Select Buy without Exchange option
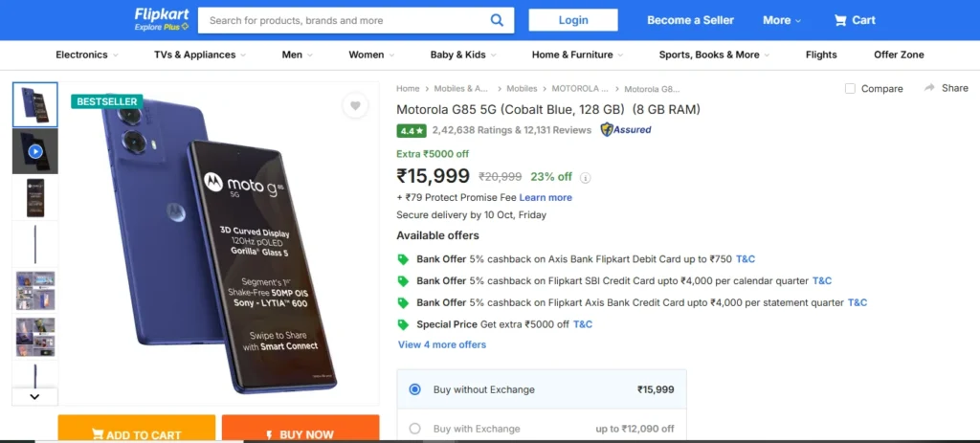Image resolution: width=980 pixels, height=443 pixels. pyautogui.click(x=414, y=389)
